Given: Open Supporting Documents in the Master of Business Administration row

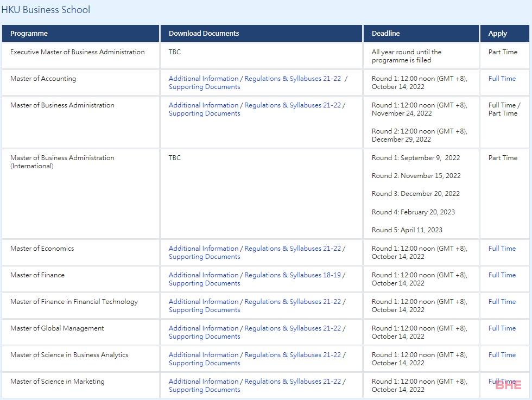Looking at the screenshot, I should (204, 113).
